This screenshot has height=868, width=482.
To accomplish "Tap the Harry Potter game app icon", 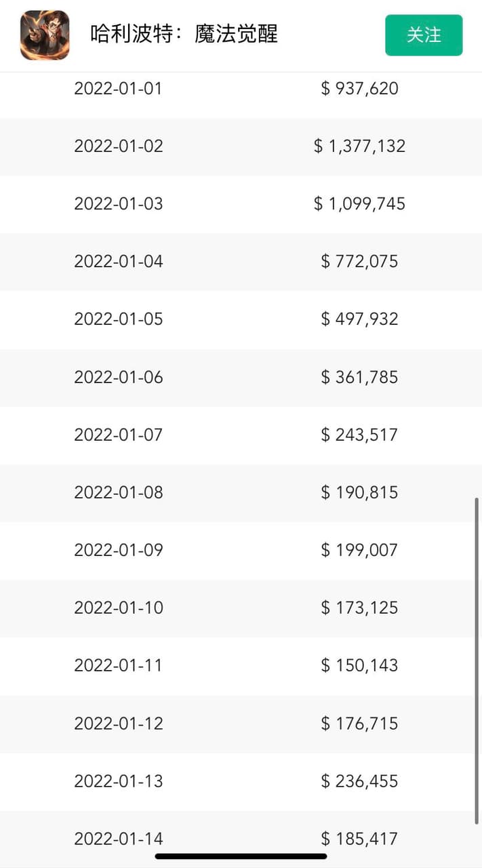I will 45,35.
